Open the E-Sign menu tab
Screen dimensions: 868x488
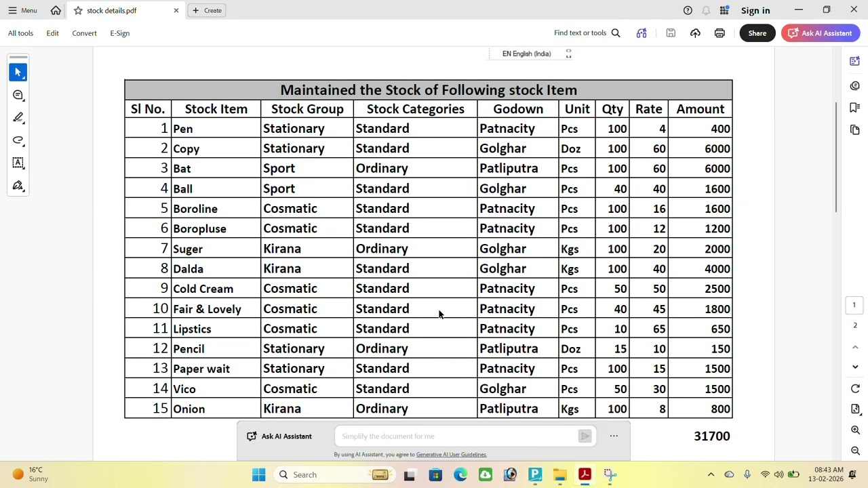[x=119, y=33]
